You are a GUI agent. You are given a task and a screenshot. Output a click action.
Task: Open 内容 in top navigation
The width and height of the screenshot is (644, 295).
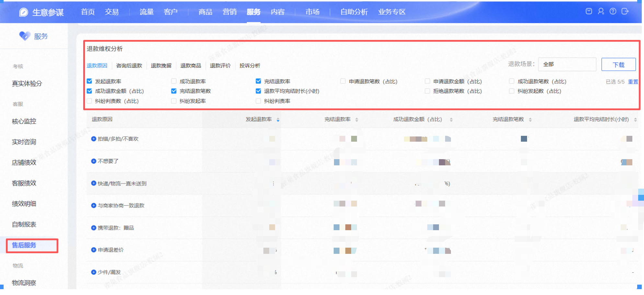(x=278, y=12)
